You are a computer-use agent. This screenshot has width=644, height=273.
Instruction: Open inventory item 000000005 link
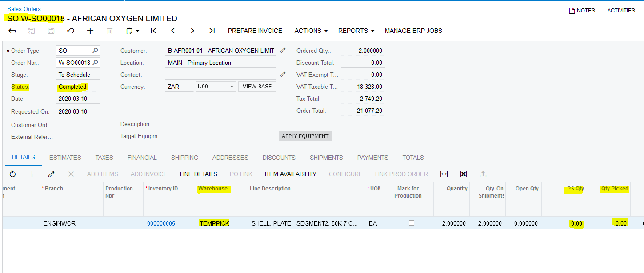[x=161, y=223]
